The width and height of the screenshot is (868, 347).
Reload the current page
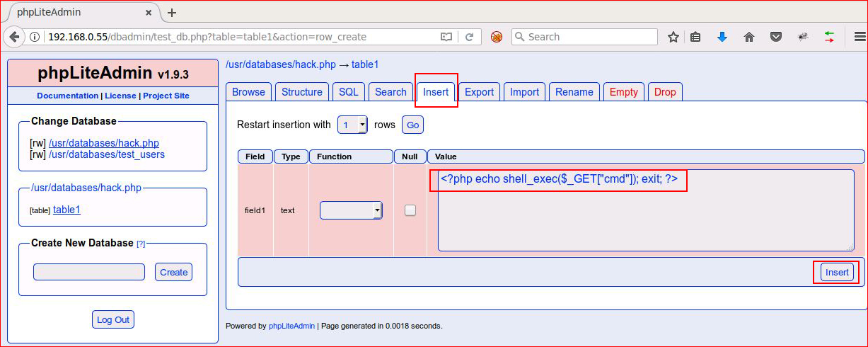469,37
